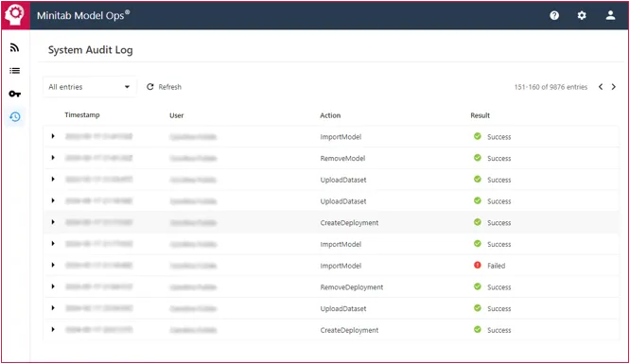Open the user account icon
This screenshot has height=364, width=630.
pos(610,15)
